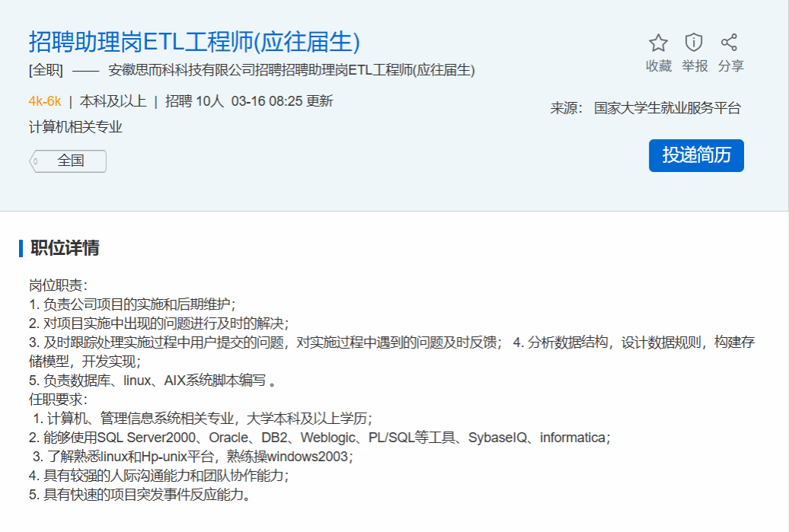Screen dimensions: 789x532
Task: Click the 分享 label text
Action: [730, 66]
